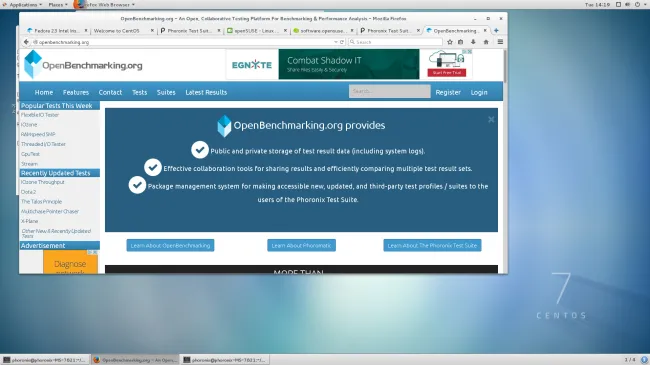Open the Firefox hamburger menu
The height and width of the screenshot is (365, 650).
tap(500, 42)
